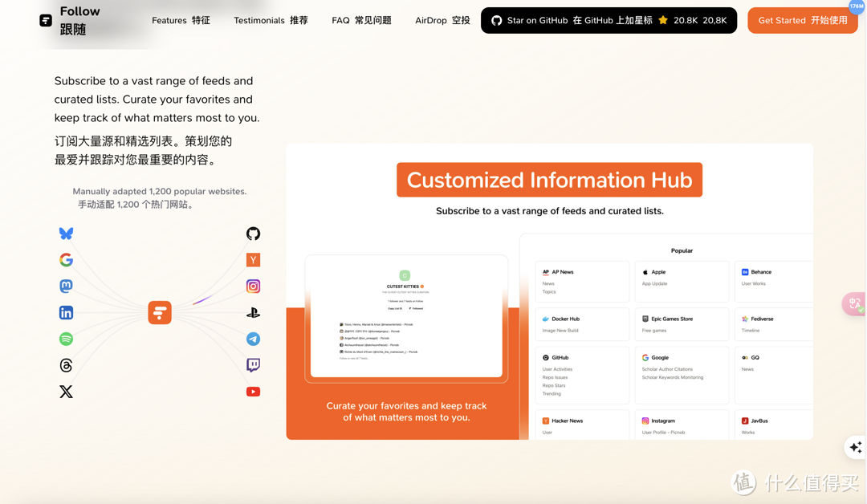The height and width of the screenshot is (504, 867).
Task: Click the Popular section heading
Action: [682, 250]
